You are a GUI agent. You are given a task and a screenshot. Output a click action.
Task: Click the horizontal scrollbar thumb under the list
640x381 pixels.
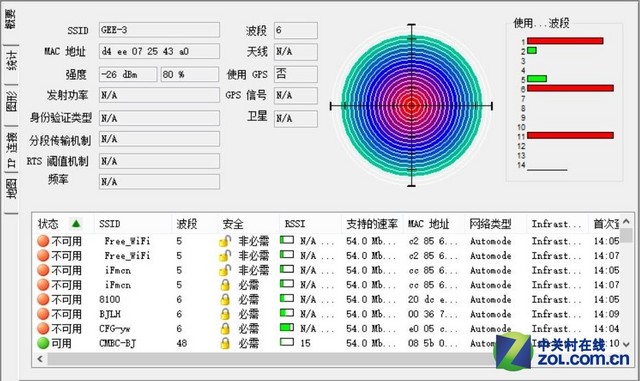pyautogui.click(x=271, y=359)
